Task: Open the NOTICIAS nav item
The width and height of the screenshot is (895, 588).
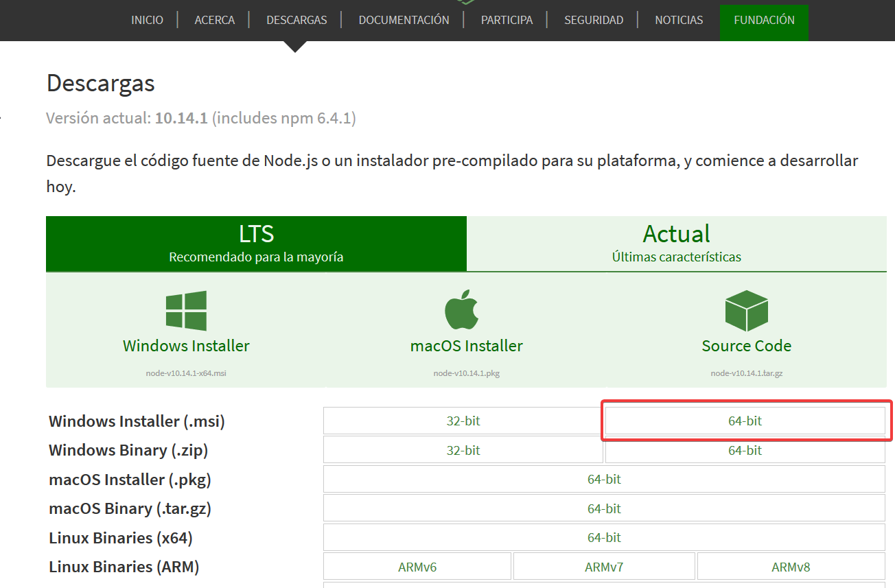Action: click(679, 20)
